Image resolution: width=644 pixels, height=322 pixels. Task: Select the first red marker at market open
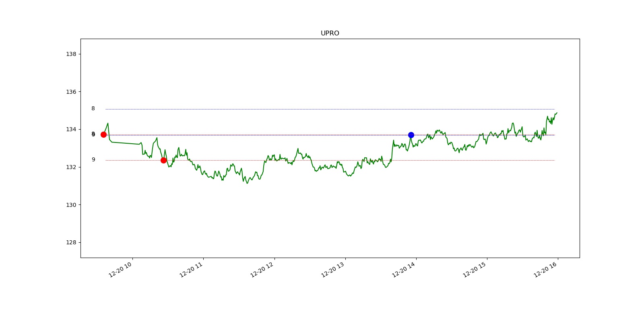click(x=103, y=134)
